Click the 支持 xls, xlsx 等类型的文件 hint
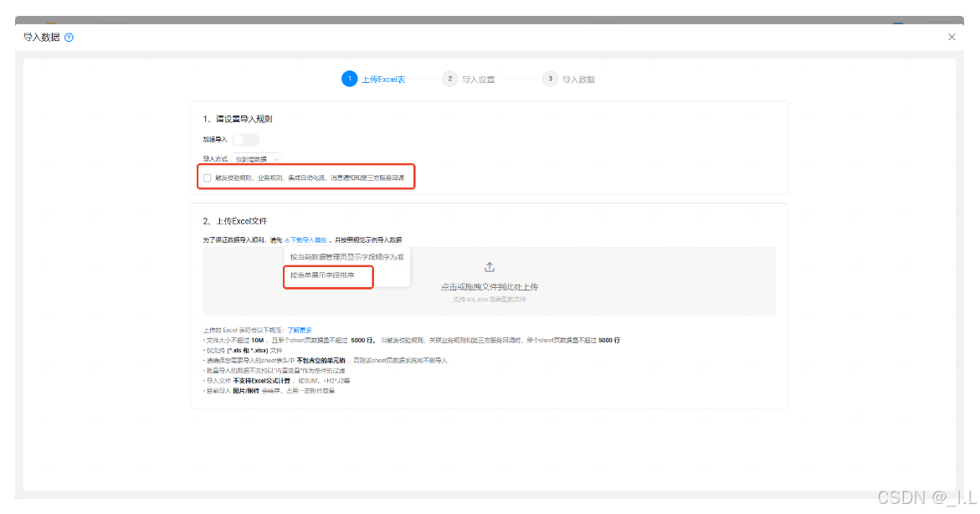980x514 pixels. (490, 300)
